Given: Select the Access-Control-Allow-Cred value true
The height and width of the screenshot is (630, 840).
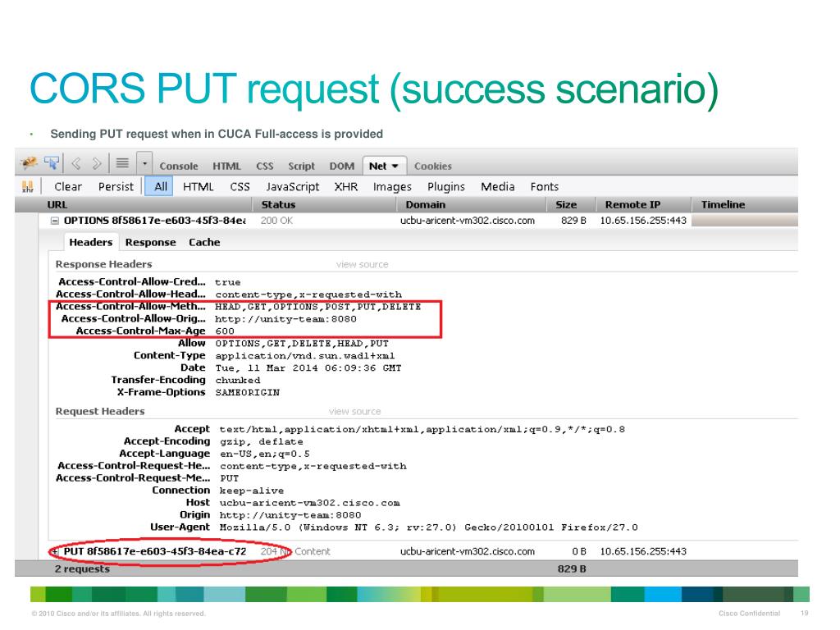Looking at the screenshot, I should (x=228, y=282).
